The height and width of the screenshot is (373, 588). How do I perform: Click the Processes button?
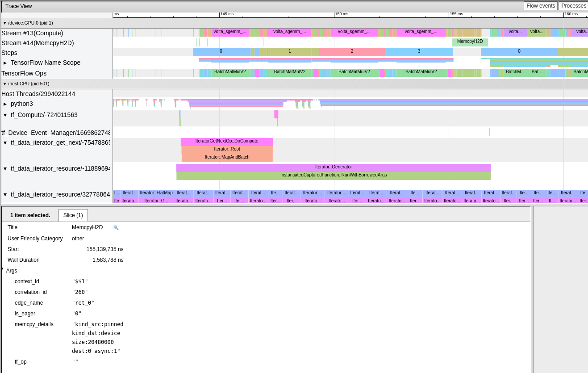[573, 6]
